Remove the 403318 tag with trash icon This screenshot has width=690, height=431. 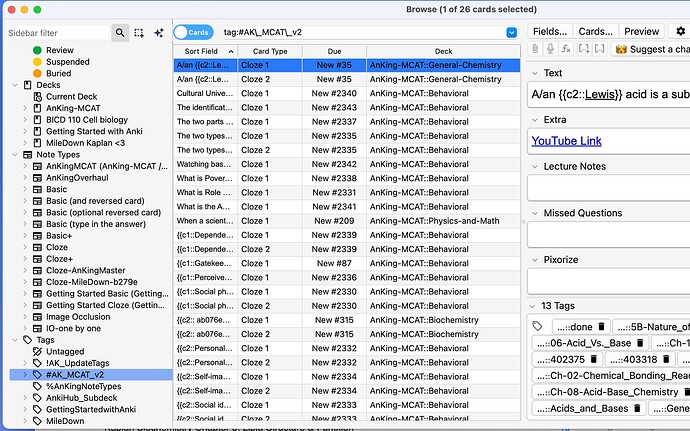(666, 359)
